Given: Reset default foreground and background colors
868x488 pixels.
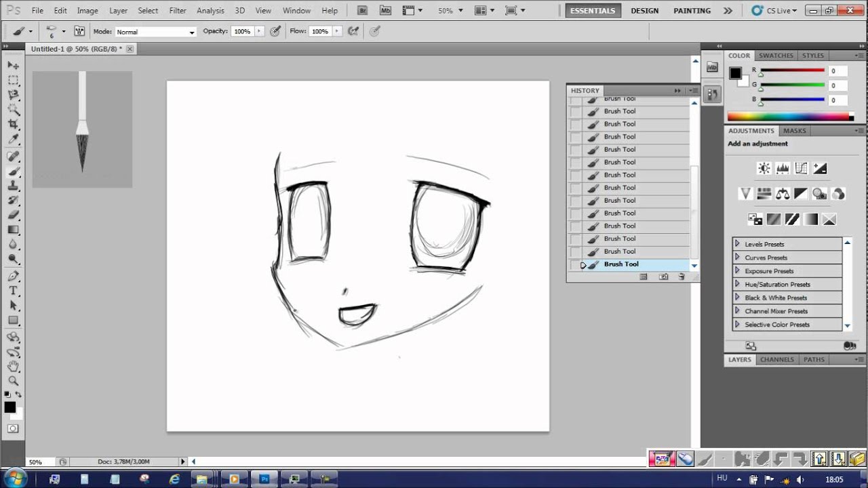Looking at the screenshot, I should (x=7, y=394).
